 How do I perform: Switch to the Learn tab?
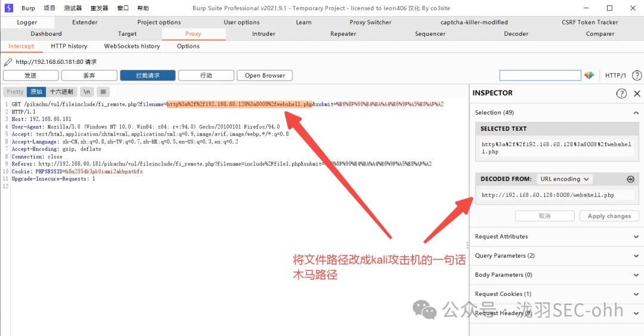pos(304,22)
